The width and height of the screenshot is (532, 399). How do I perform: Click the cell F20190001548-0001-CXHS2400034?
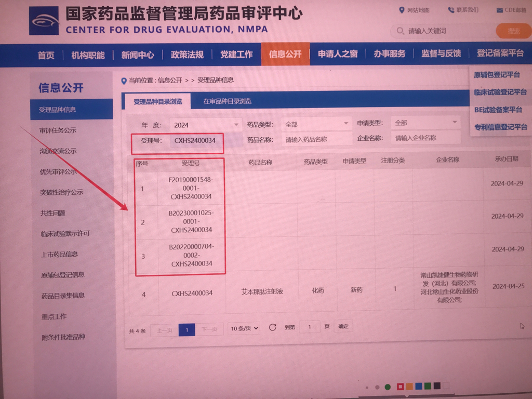point(191,188)
